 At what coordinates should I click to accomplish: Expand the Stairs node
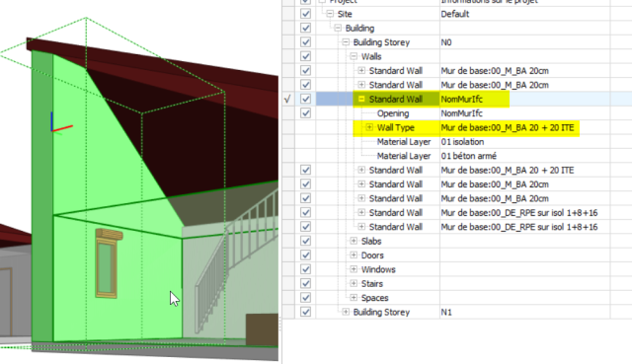pyautogui.click(x=354, y=283)
